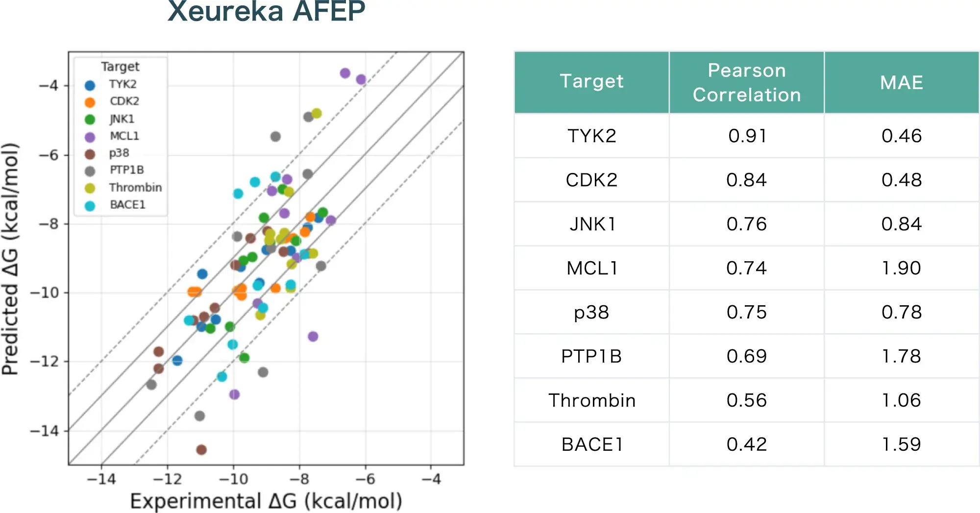The height and width of the screenshot is (513, 980).
Task: Click the cyan BACE1 legend dot
Action: click(x=90, y=206)
